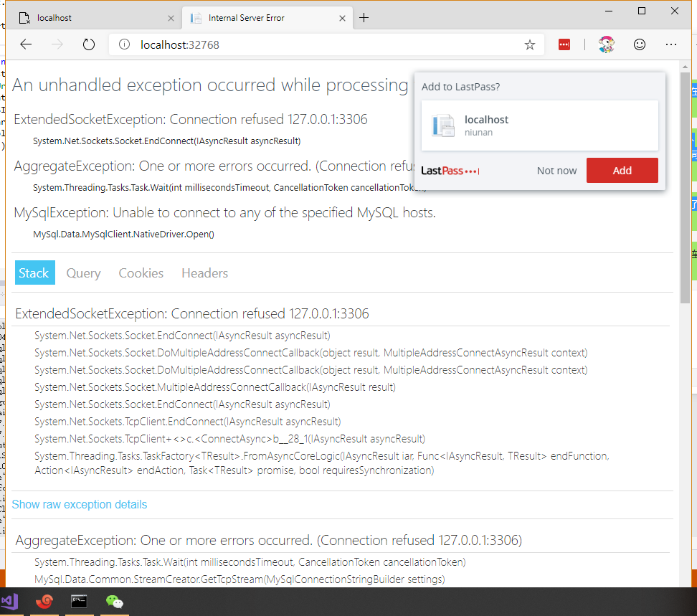Viewport: 697px width, 616px height.
Task: Click the TcpClient ConnectAsync b__28_1 frame
Action: pyautogui.click(x=229, y=439)
